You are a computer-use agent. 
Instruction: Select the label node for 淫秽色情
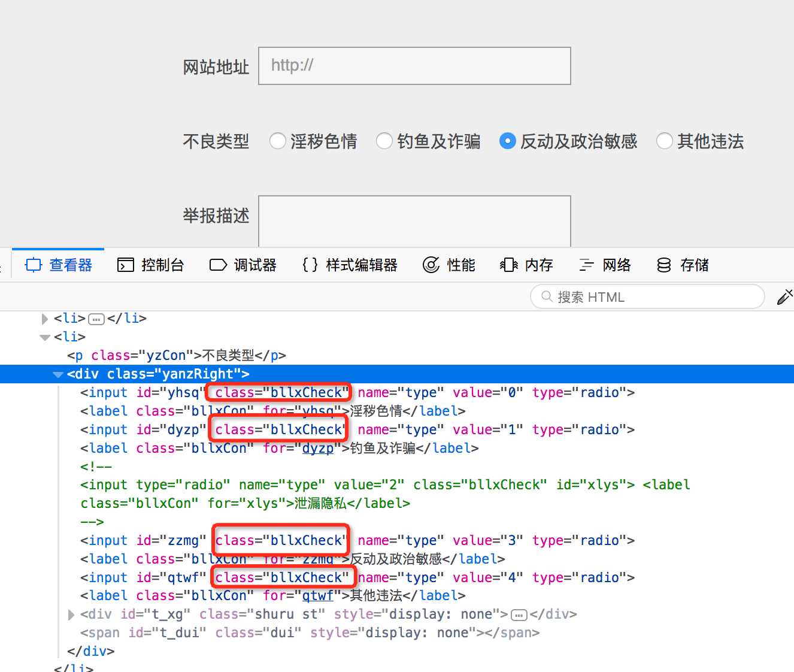273,411
